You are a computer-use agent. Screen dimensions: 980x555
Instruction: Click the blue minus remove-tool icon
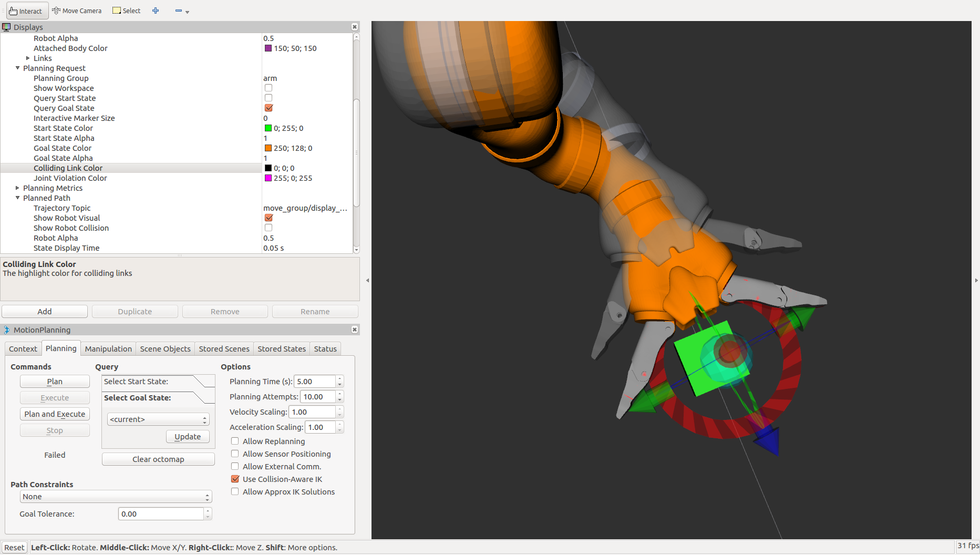click(x=179, y=11)
